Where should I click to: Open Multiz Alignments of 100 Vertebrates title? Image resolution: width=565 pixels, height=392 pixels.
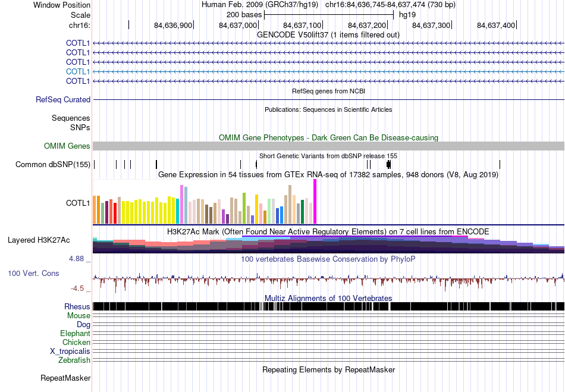[328, 299]
